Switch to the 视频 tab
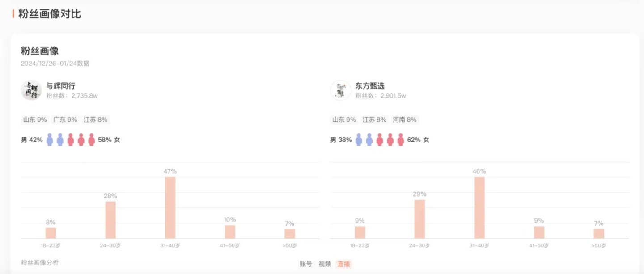 coord(325,264)
